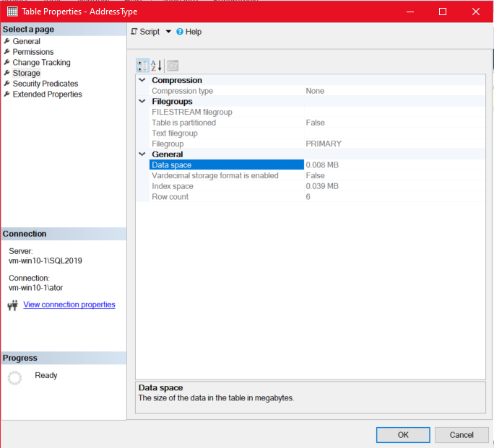Screen dimensions: 494x448
Task: Select the Table is partitioned row
Action: 317,123
